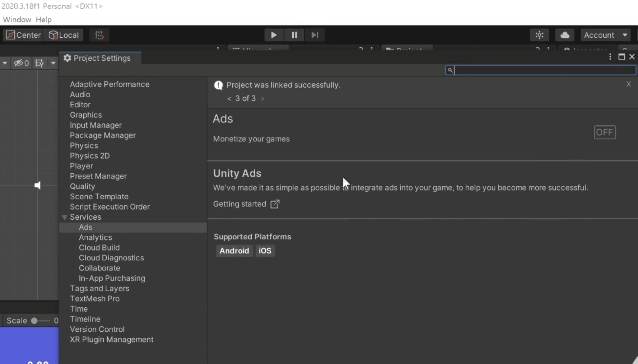Go to previous notification arrow
The width and height of the screenshot is (638, 364).
pyautogui.click(x=229, y=98)
